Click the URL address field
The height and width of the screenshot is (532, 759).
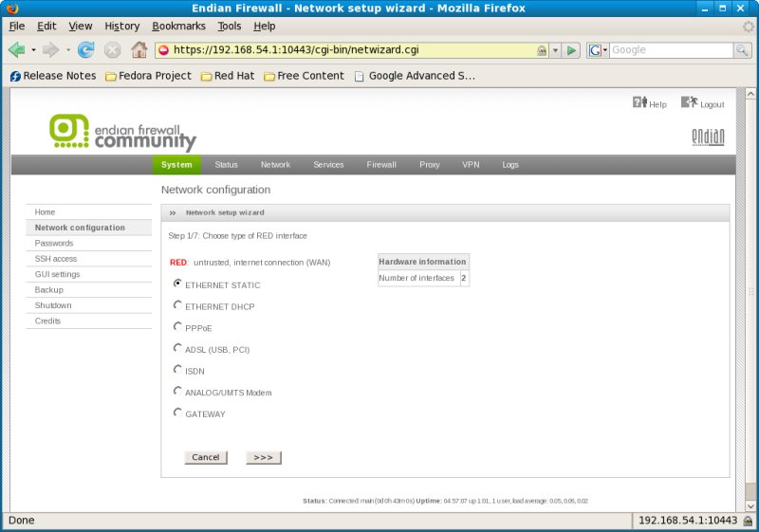point(352,50)
